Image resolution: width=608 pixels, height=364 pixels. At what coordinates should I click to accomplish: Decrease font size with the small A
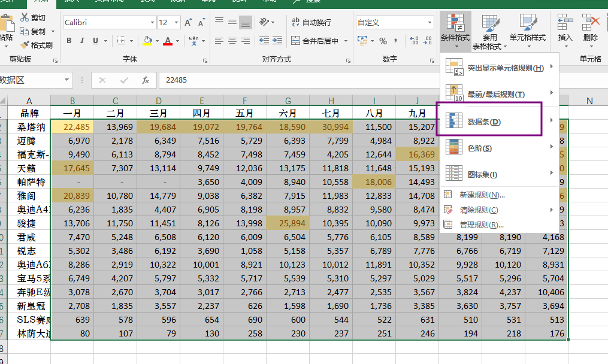point(201,23)
